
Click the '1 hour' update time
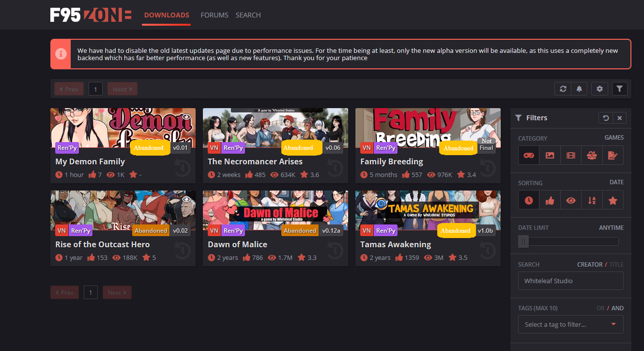point(74,175)
